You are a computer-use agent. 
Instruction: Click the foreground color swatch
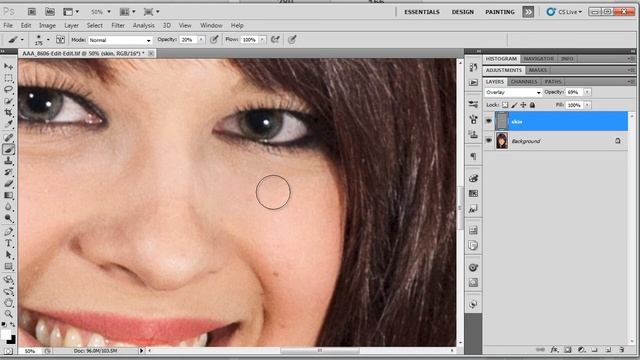[6, 334]
